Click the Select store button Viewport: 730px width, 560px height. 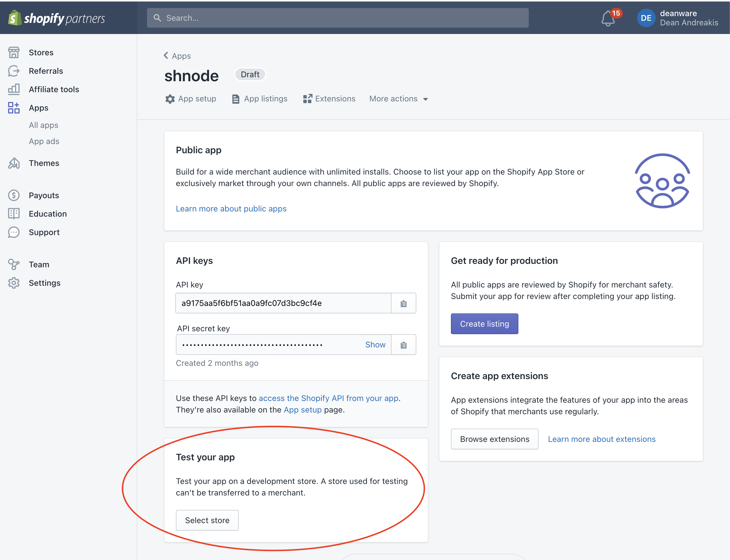[207, 520]
